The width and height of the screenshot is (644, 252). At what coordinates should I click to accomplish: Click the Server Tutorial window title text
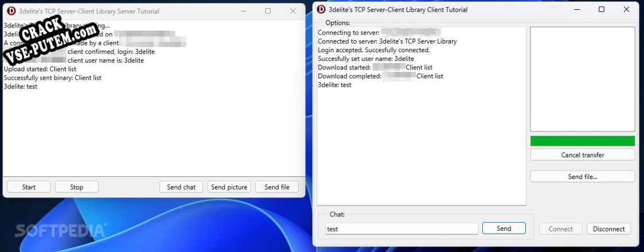89,11
